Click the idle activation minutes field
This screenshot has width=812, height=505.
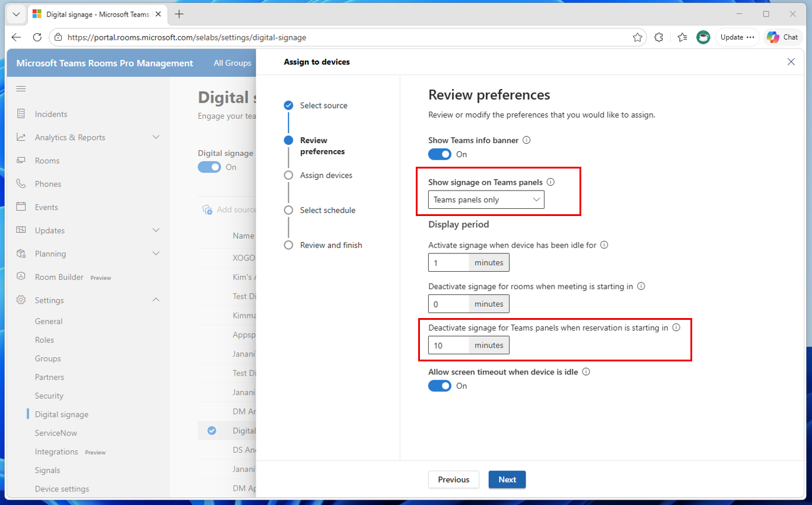448,263
